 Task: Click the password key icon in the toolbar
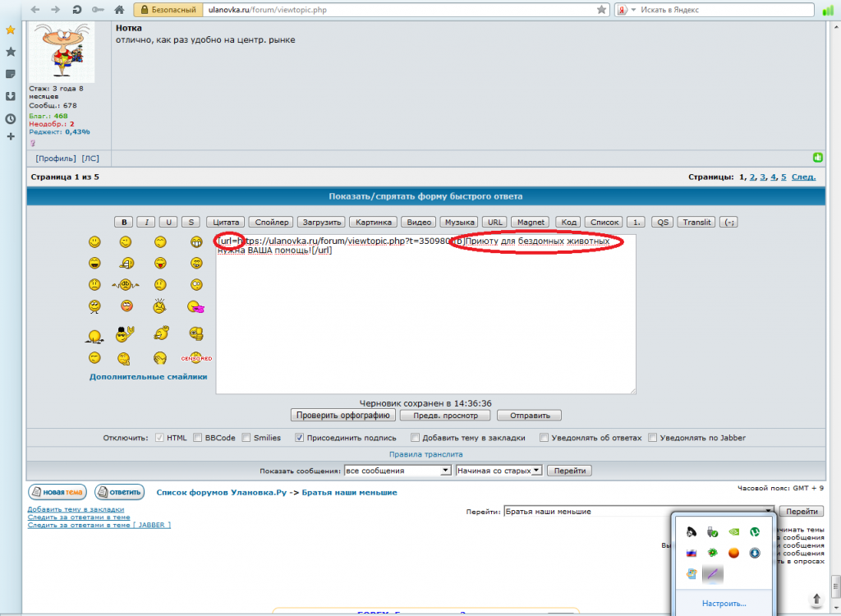[98, 10]
